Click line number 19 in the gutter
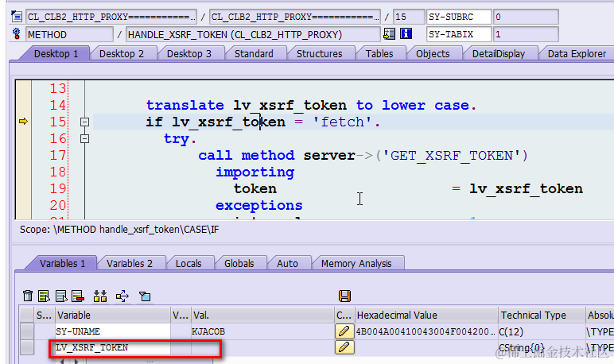 (58, 188)
